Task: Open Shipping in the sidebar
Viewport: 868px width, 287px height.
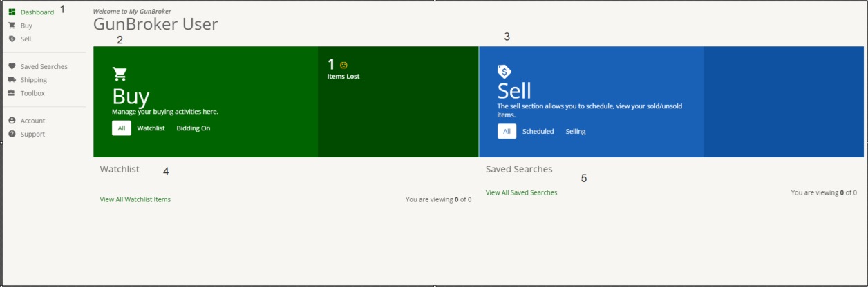Action: point(34,80)
